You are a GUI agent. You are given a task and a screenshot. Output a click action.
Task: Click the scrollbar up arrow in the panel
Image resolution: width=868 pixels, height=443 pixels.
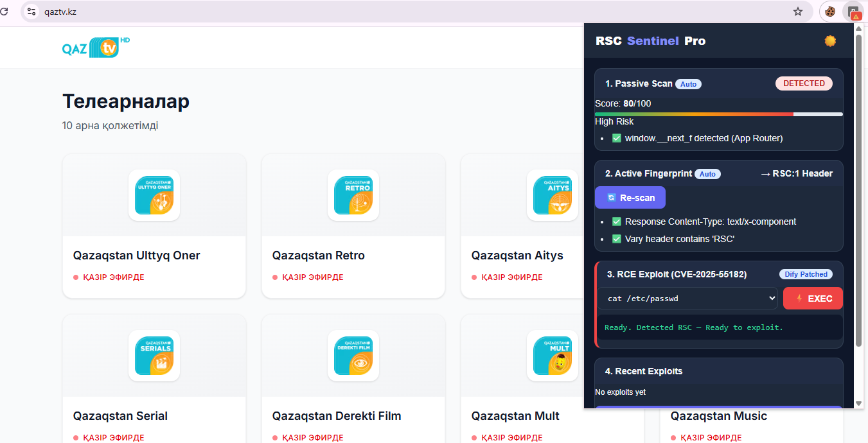[858, 28]
